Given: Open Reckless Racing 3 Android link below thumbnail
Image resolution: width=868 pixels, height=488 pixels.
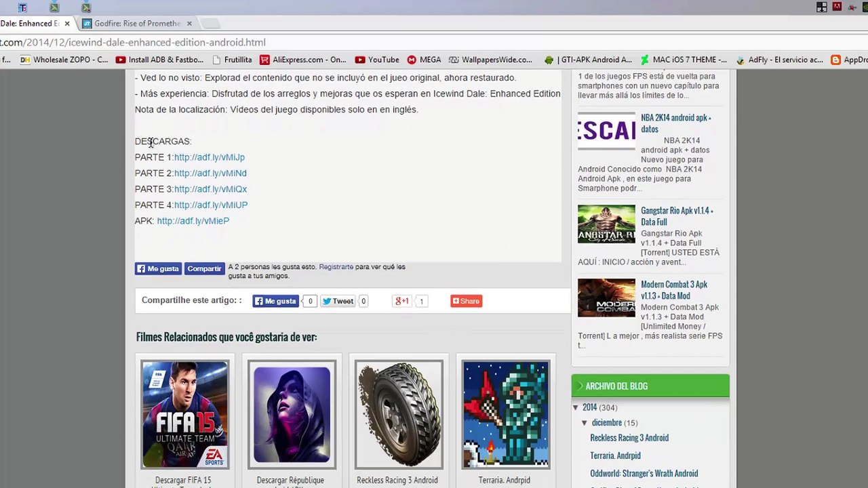Looking at the screenshot, I should click(397, 481).
